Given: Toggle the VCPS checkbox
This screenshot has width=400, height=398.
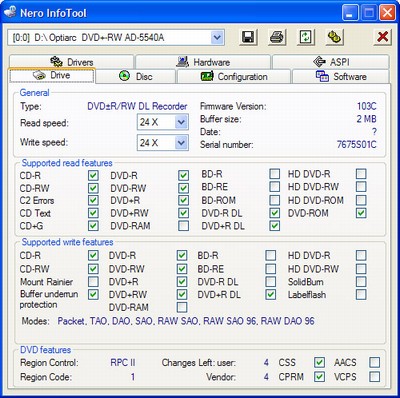Looking at the screenshot, I should [374, 377].
